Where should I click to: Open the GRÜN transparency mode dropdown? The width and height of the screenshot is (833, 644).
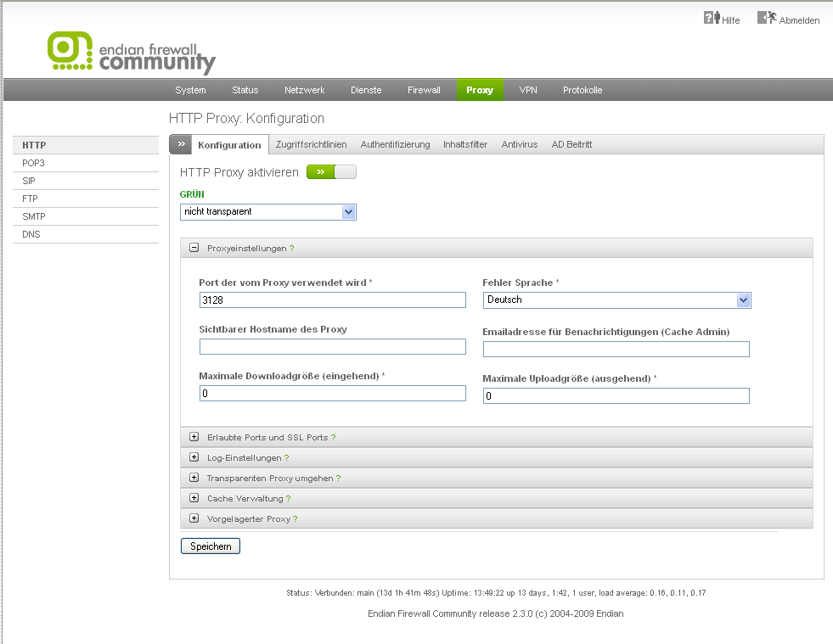[x=267, y=212]
